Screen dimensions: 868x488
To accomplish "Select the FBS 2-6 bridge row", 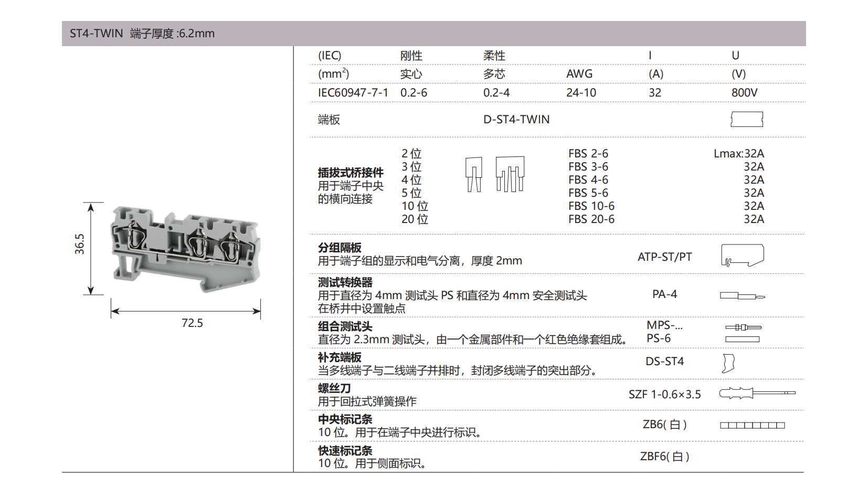I will (588, 153).
